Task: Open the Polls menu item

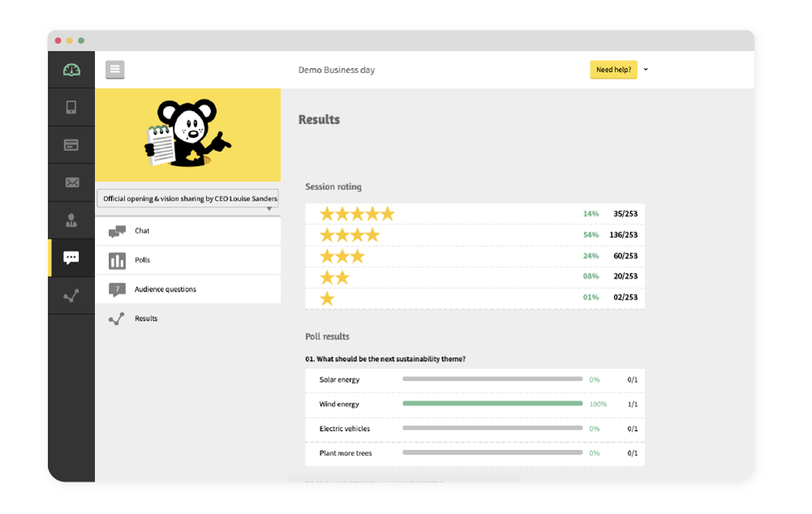Action: point(188,261)
